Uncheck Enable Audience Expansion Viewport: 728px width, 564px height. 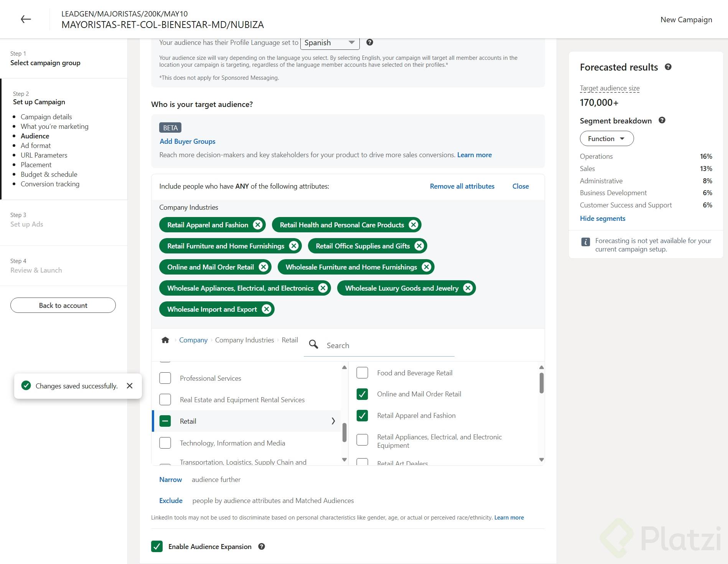157,547
